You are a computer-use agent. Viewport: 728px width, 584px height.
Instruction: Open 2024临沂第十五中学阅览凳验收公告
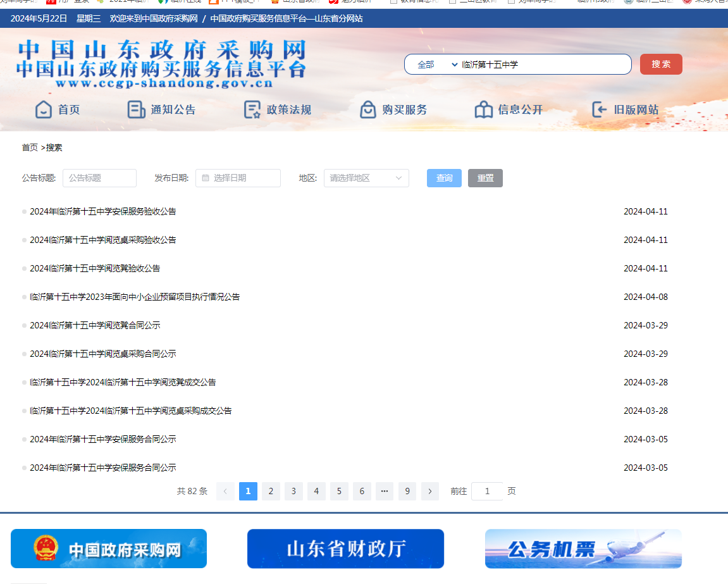pyautogui.click(x=95, y=268)
